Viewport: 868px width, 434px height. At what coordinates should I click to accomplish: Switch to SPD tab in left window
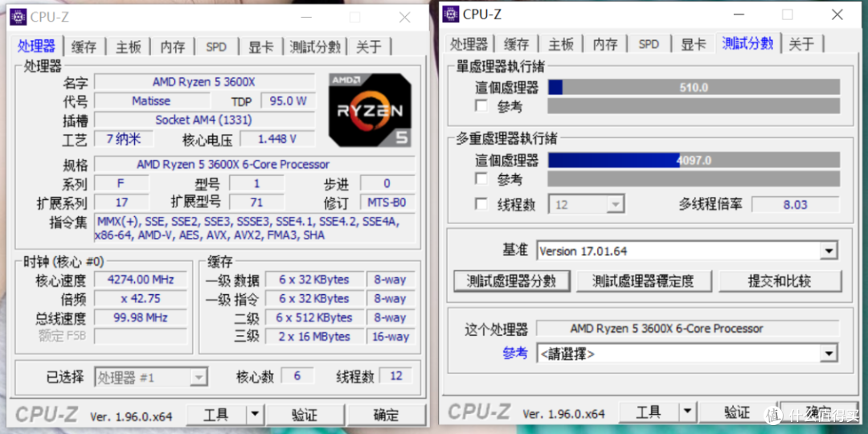(216, 47)
